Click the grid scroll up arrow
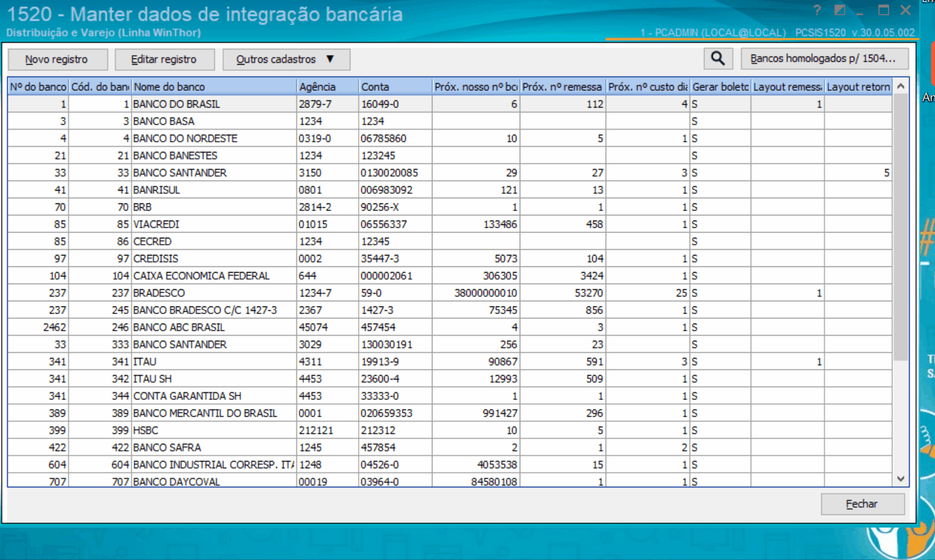 (901, 86)
